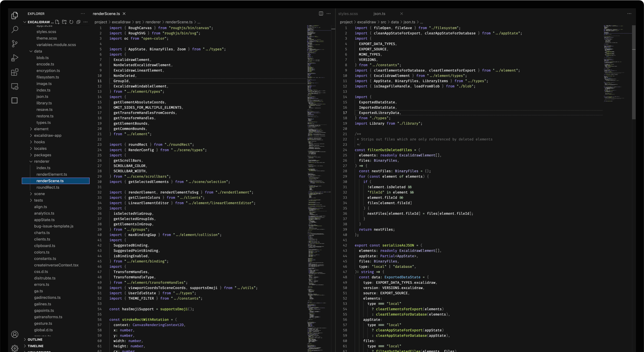Screen dimensions: 644x352
Task: Click the Explorer icon in activity bar
Action: 13,16
